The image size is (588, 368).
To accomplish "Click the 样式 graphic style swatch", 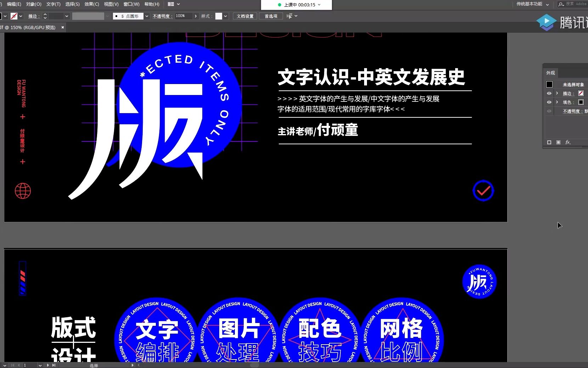I will pos(219,16).
